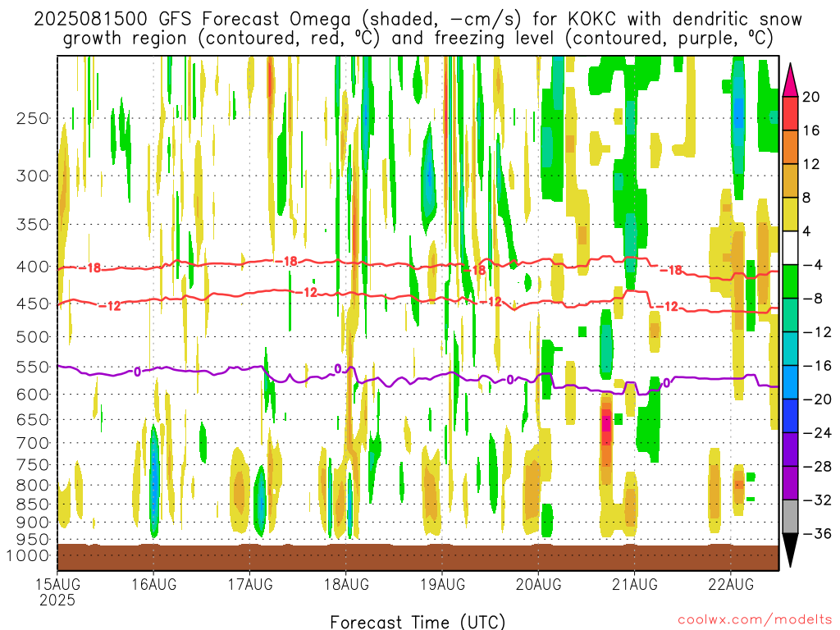The height and width of the screenshot is (630, 840).
Task: Click the 300 pressure level label
Action: [33, 176]
